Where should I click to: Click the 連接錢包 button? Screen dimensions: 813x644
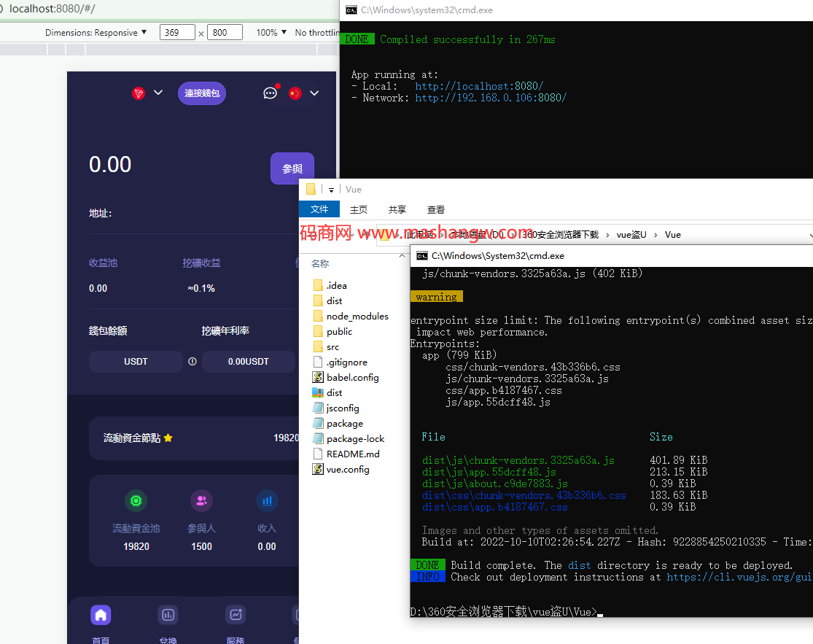[x=202, y=93]
